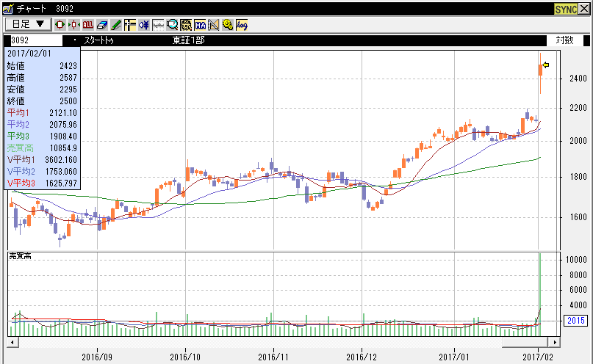593x364 pixels.
Task: Close the chart window with X button
Action: coord(585,7)
